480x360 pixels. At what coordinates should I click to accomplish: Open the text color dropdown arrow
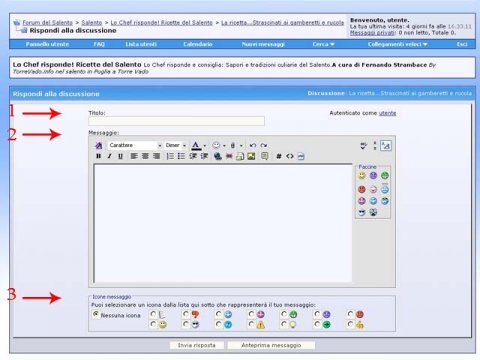205,146
